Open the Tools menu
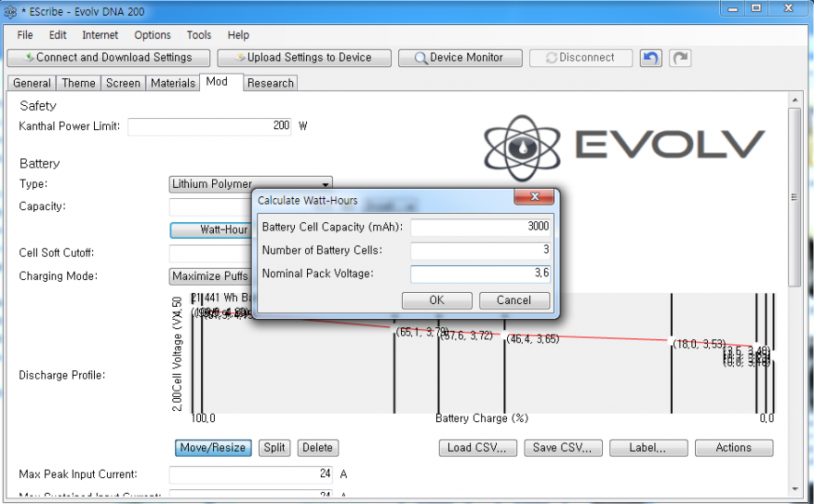This screenshot has height=504, width=814. point(199,34)
